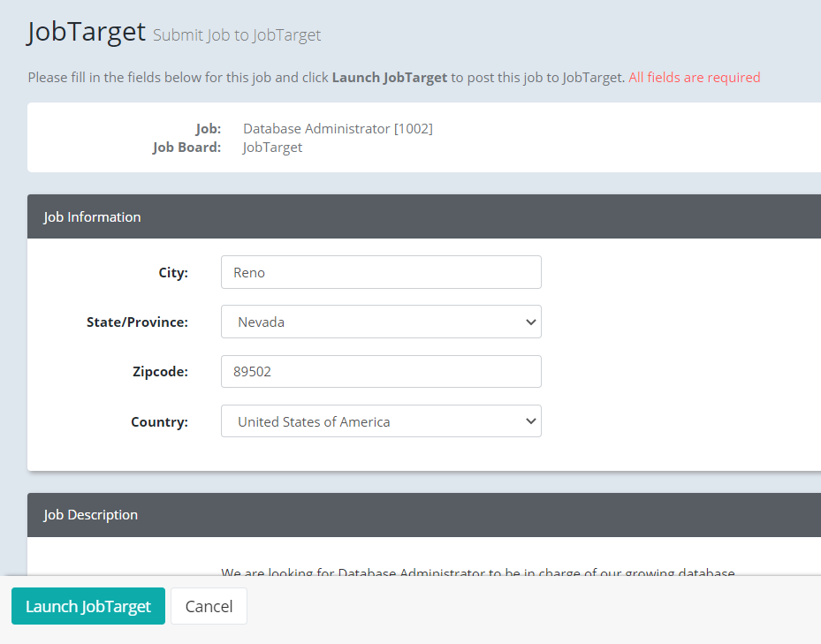Screen dimensions: 821x644
Task: Click the Launch JobTarget button
Action: [87, 606]
